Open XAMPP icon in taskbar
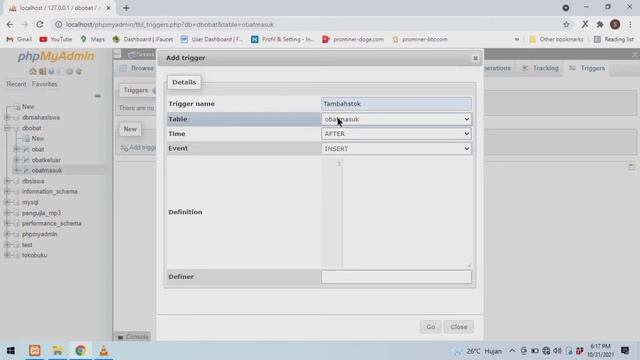 (35, 351)
